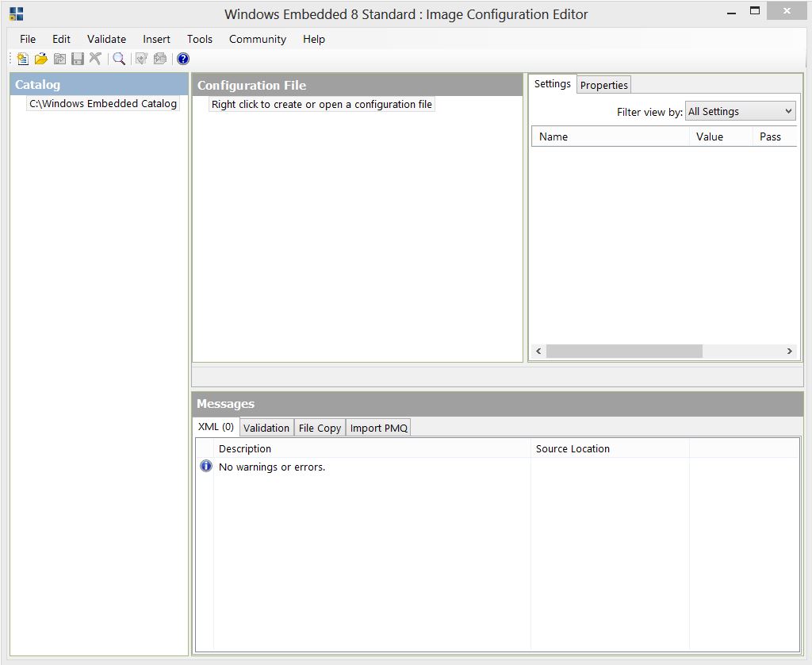The width and height of the screenshot is (812, 665).
Task: Switch to the Settings tab
Action: (x=552, y=84)
